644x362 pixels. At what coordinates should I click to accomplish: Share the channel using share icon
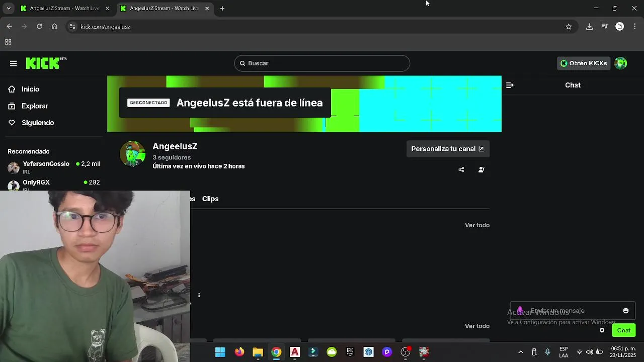pyautogui.click(x=461, y=170)
